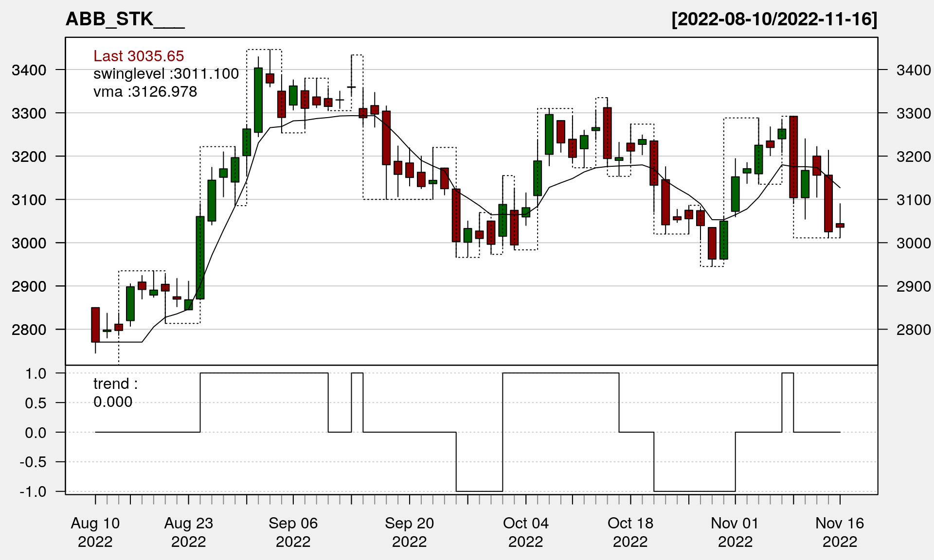
Task: Click the date range label 2022-08-10/2022-11-16
Action: coord(774,19)
